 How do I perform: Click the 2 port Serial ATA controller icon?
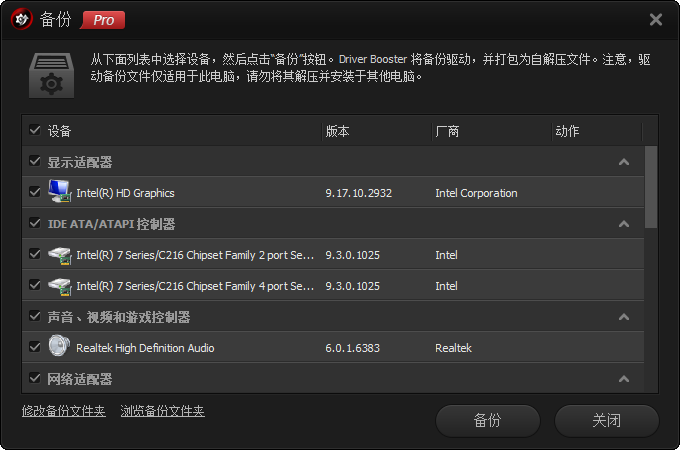[x=59, y=255]
